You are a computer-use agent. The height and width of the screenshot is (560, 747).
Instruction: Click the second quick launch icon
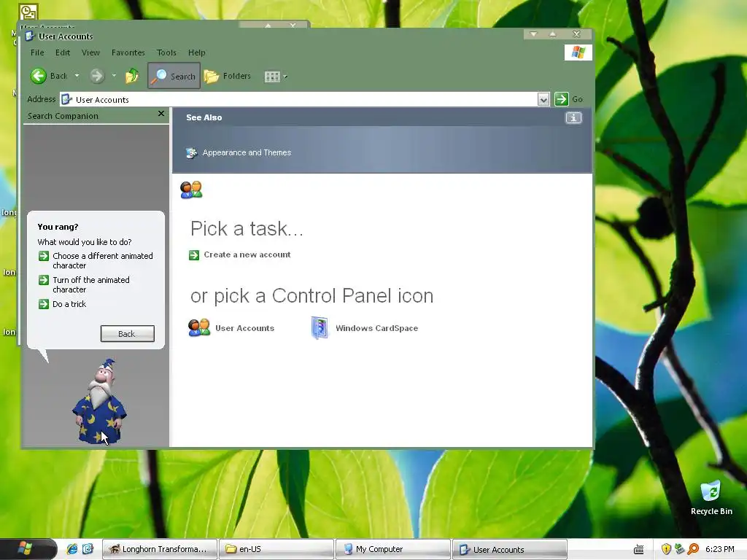[x=88, y=549]
